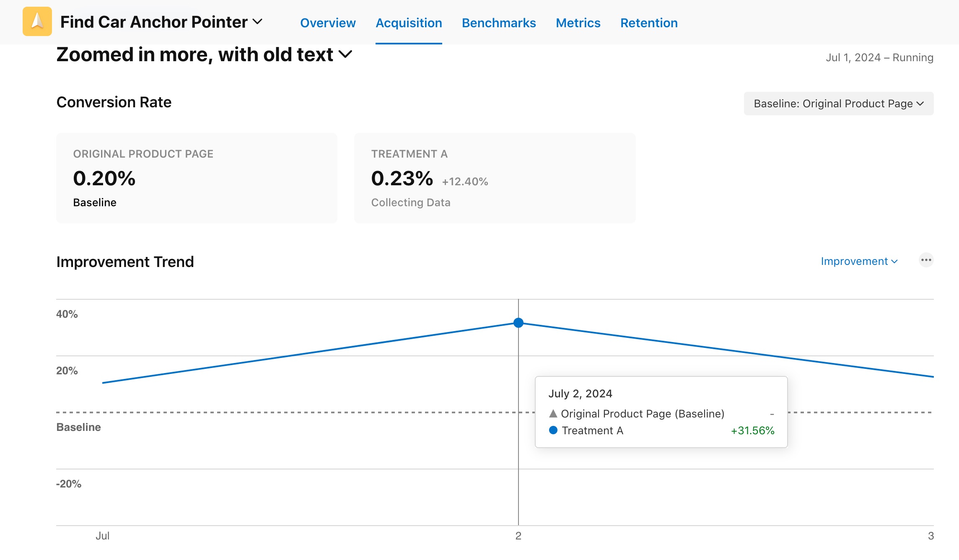Click the blue Treatment A legend dot

[553, 430]
